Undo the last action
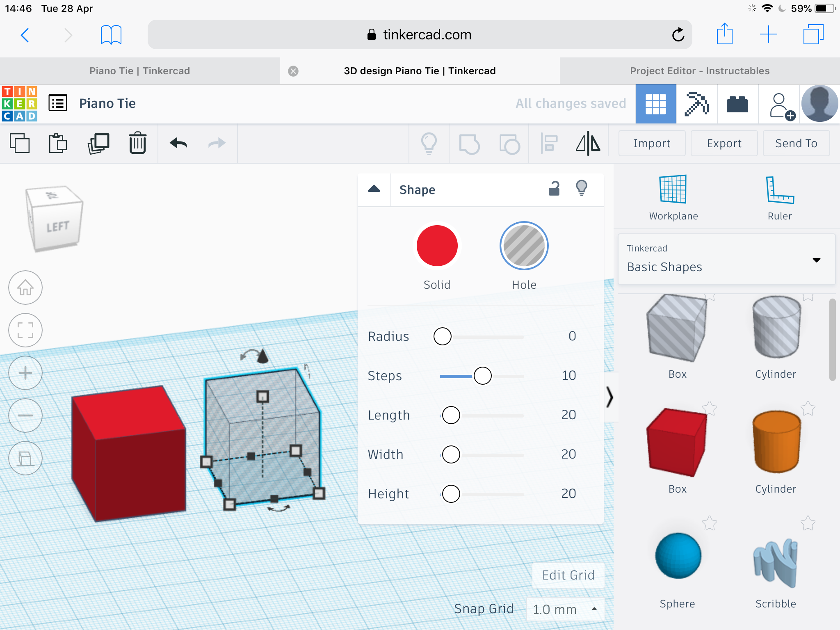This screenshot has height=630, width=840. pos(178,143)
